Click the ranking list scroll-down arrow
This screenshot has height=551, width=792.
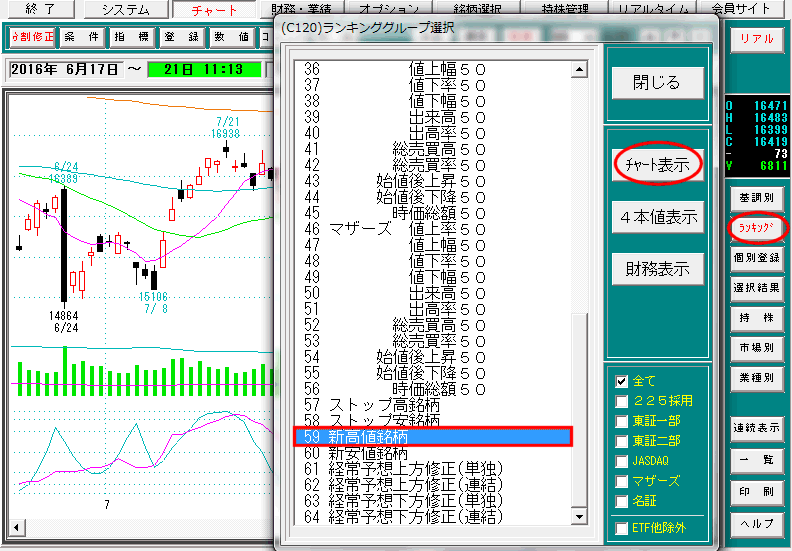577,516
